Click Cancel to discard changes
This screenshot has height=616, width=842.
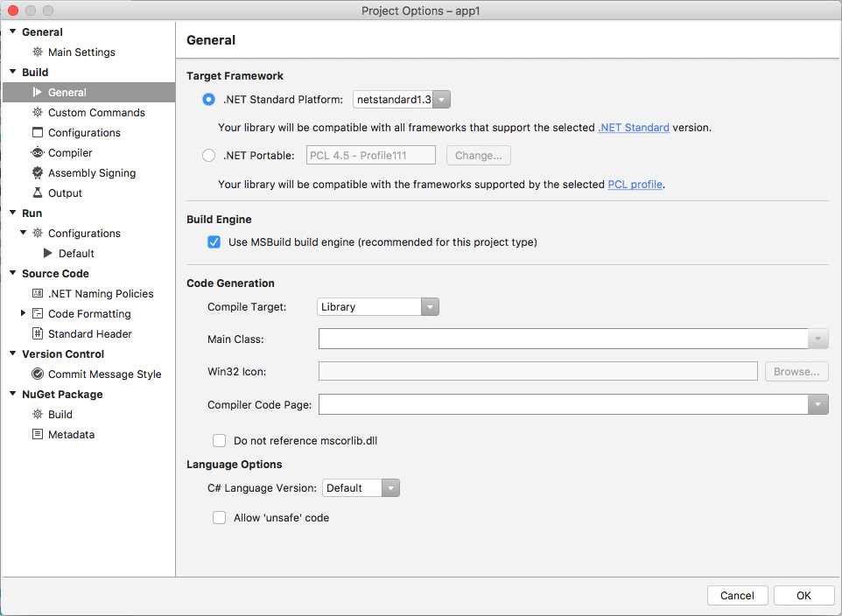click(x=737, y=595)
